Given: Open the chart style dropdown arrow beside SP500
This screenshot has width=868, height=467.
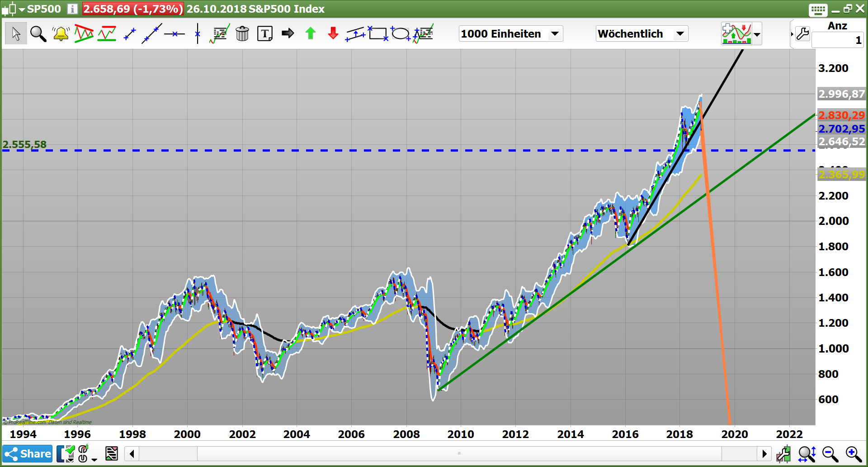Looking at the screenshot, I should 22,9.
